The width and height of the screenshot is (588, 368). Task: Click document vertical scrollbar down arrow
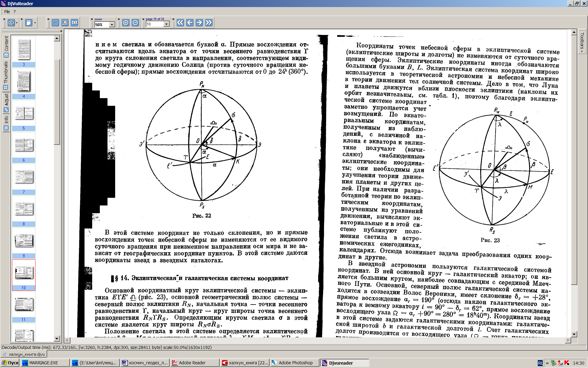[x=574, y=334]
